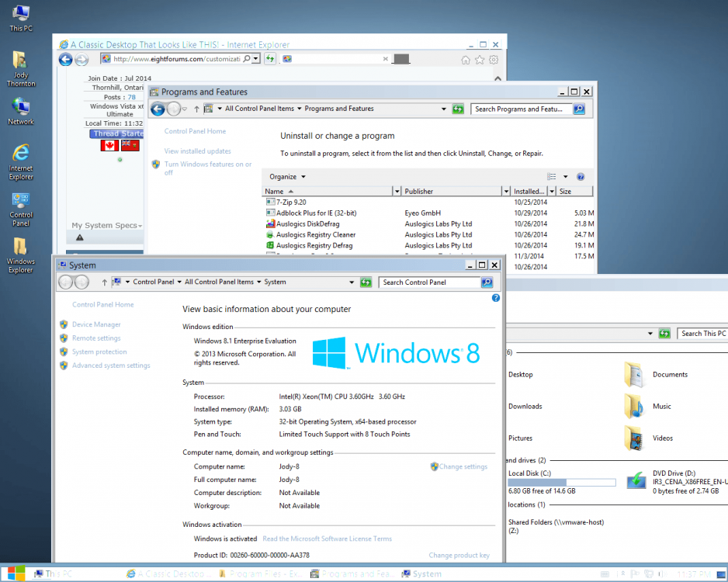Expand address history dropdown in System window
Viewport: 728px width, 582px height.
[x=352, y=282]
